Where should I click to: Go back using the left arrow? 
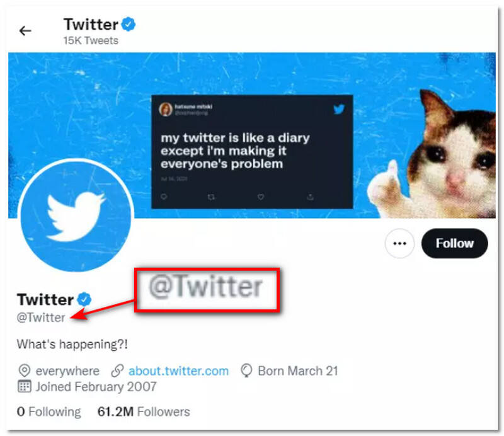[x=25, y=31]
